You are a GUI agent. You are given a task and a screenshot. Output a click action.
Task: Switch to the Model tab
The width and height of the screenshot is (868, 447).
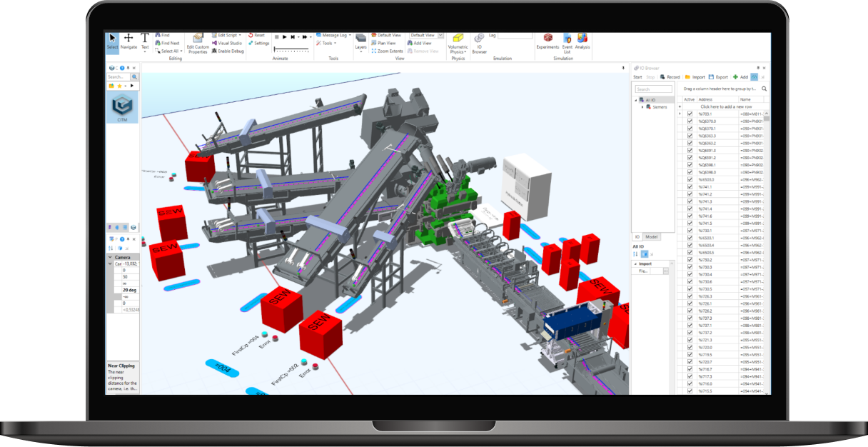coord(651,236)
